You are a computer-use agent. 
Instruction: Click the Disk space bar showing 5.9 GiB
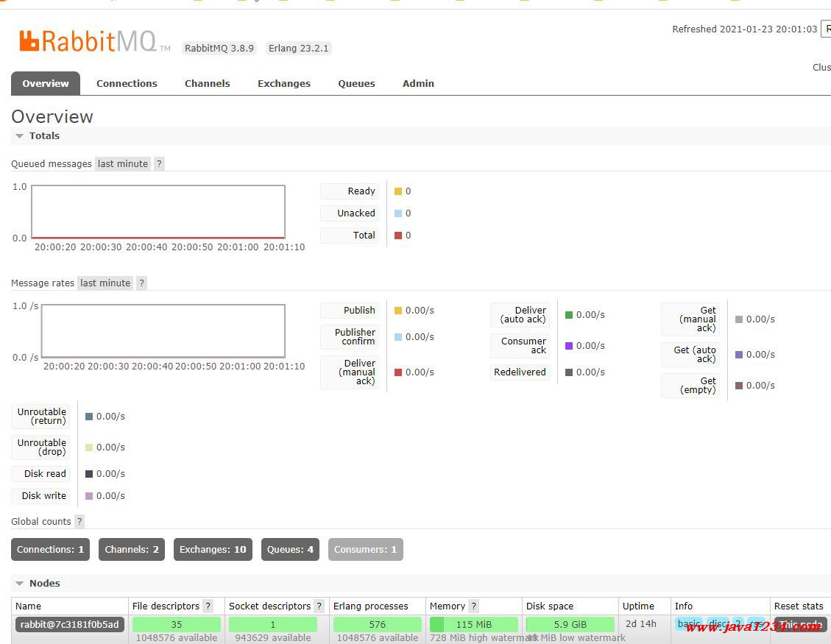pyautogui.click(x=570, y=624)
